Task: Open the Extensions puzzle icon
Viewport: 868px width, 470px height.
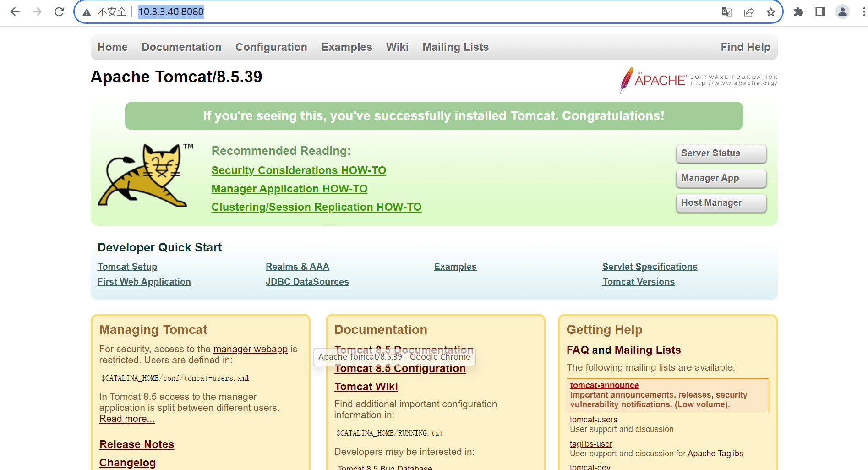Action: (798, 12)
